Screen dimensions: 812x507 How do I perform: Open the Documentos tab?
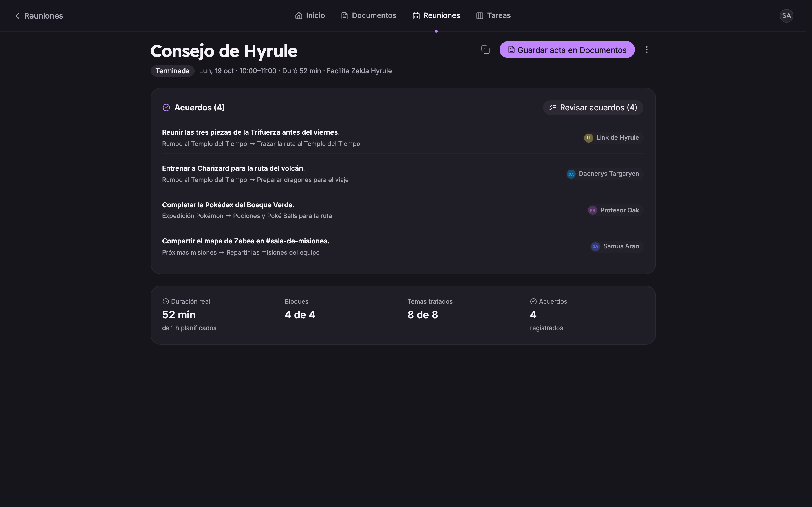pyautogui.click(x=369, y=15)
